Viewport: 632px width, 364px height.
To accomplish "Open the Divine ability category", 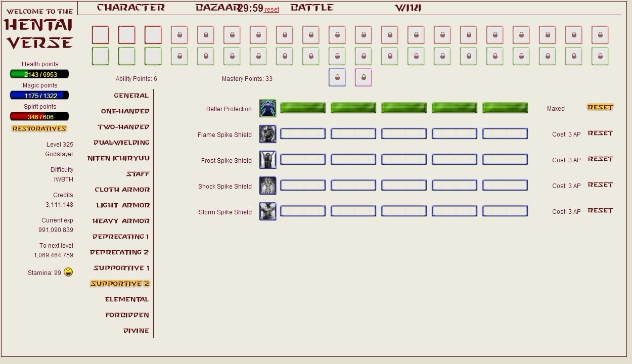I will (x=137, y=331).
